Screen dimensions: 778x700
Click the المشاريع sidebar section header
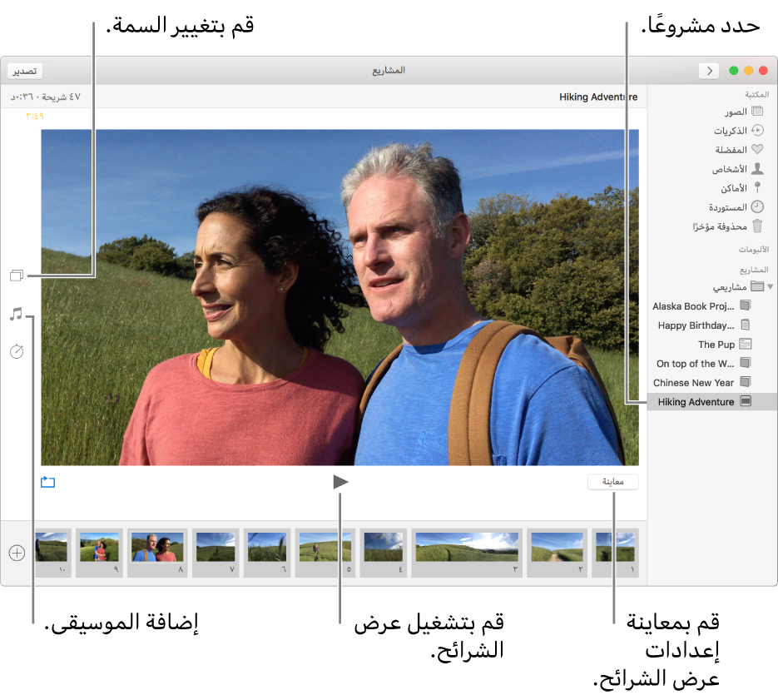click(754, 270)
